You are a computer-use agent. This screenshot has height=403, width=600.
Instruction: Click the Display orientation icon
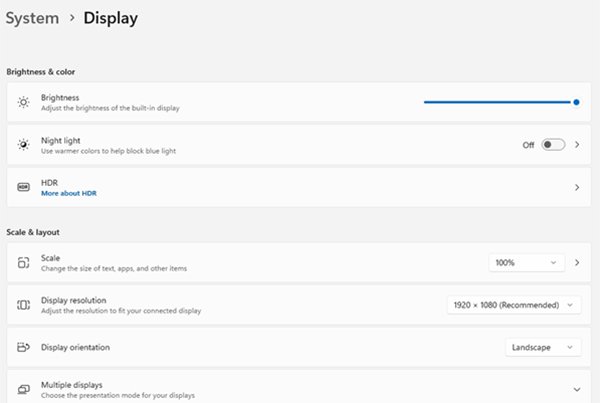[x=24, y=347]
